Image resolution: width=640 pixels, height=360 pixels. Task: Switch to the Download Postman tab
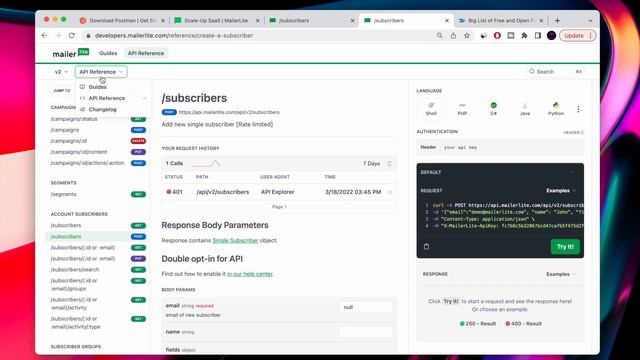click(x=122, y=20)
